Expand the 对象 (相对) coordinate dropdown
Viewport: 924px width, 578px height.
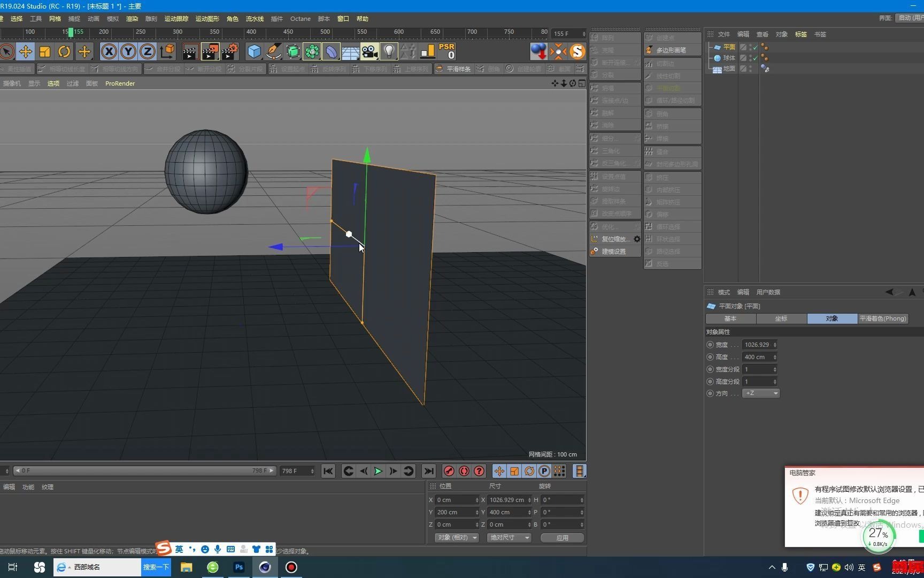click(457, 537)
